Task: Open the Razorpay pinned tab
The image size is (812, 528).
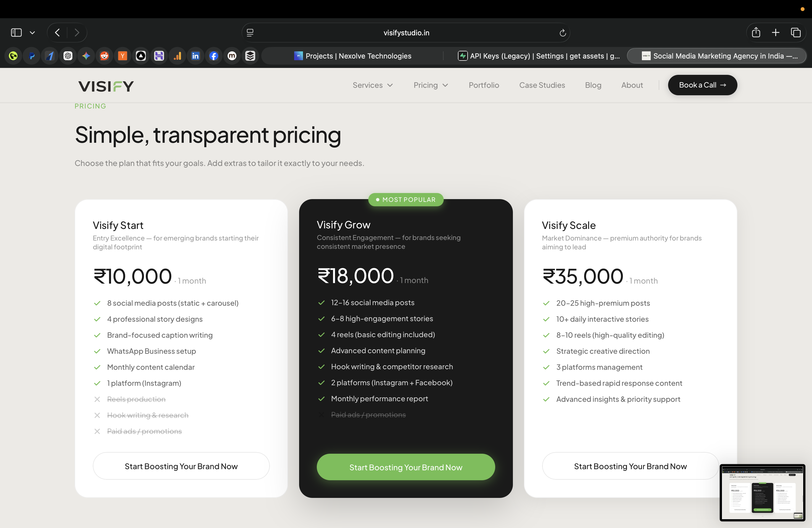Action: [x=50, y=56]
